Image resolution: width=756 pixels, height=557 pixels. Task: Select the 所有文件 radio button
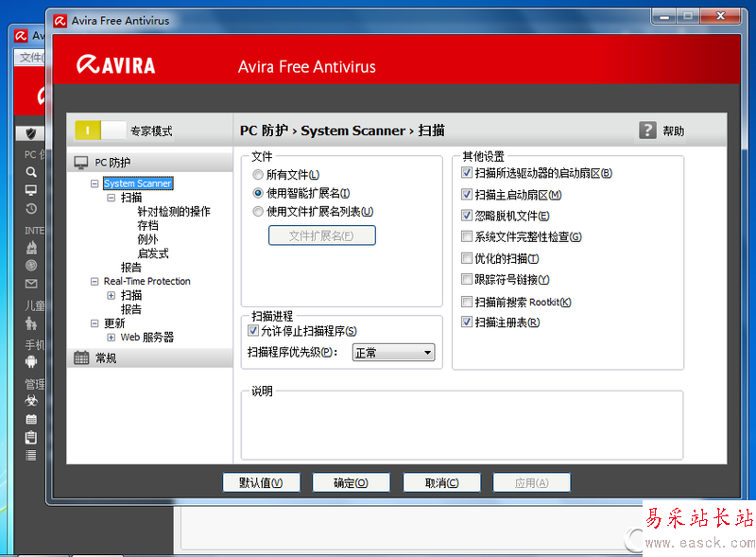pos(258,175)
